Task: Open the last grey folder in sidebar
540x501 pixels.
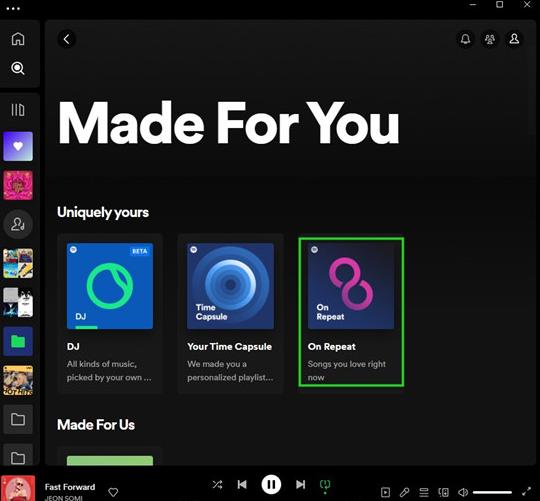Action: (18, 456)
